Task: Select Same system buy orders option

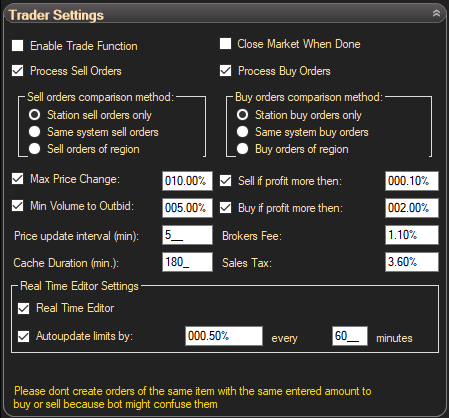Action: tap(242, 132)
